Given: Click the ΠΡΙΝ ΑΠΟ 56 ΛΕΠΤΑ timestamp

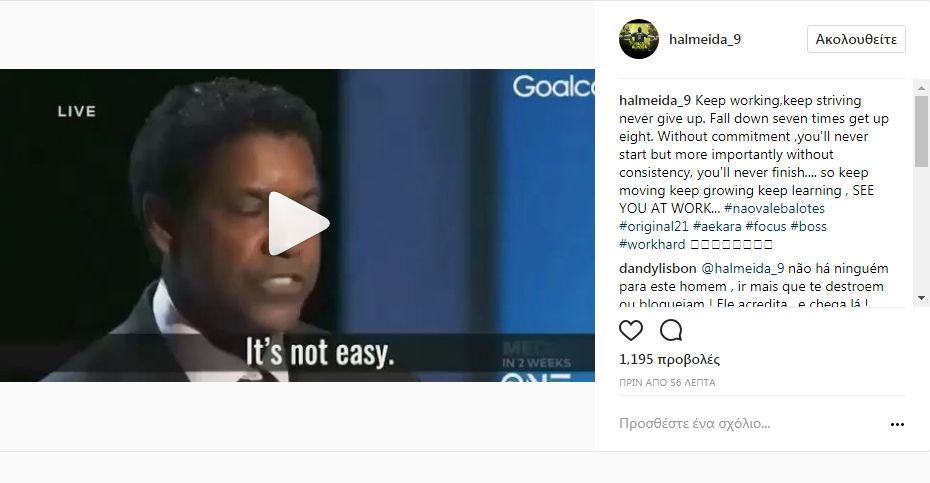Looking at the screenshot, I should coord(667,383).
